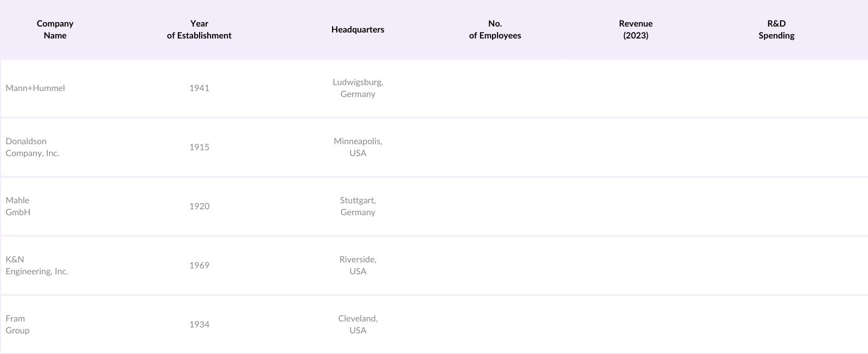Select the 1941 establishment year cell
Image resolution: width=868 pixels, height=354 pixels.
199,88
